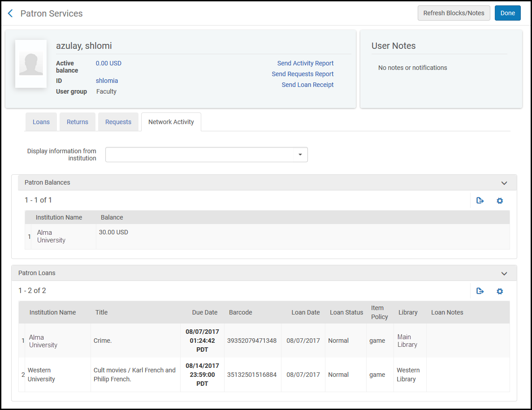
Task: Select Cult movies / Karl French title cell
Action: [x=135, y=375]
